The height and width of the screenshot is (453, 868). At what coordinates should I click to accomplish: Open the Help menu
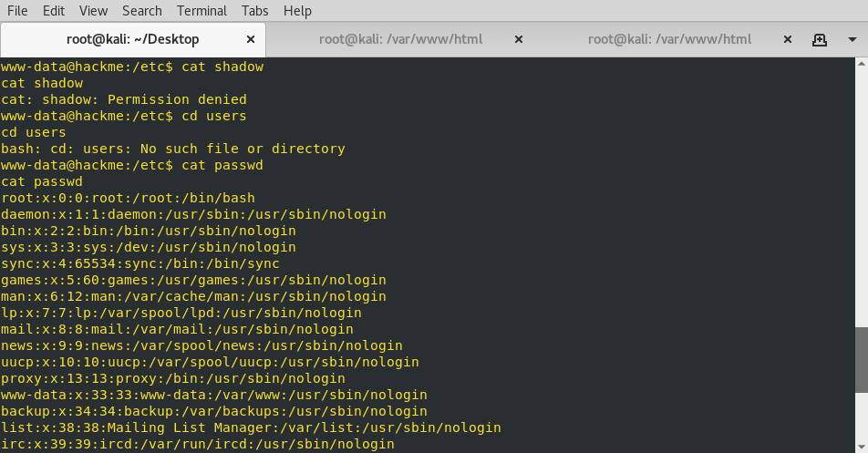click(x=297, y=11)
